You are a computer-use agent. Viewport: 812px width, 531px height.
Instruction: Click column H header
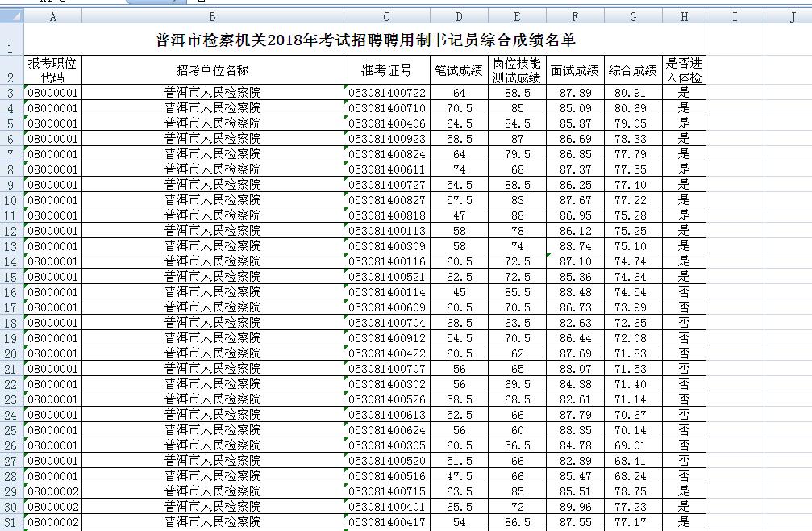(x=684, y=17)
